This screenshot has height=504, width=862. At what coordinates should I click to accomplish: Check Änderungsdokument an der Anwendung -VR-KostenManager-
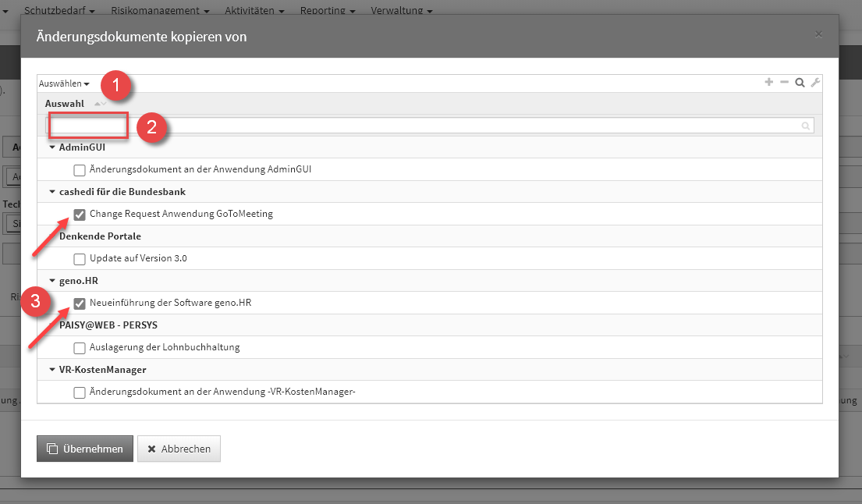point(80,392)
